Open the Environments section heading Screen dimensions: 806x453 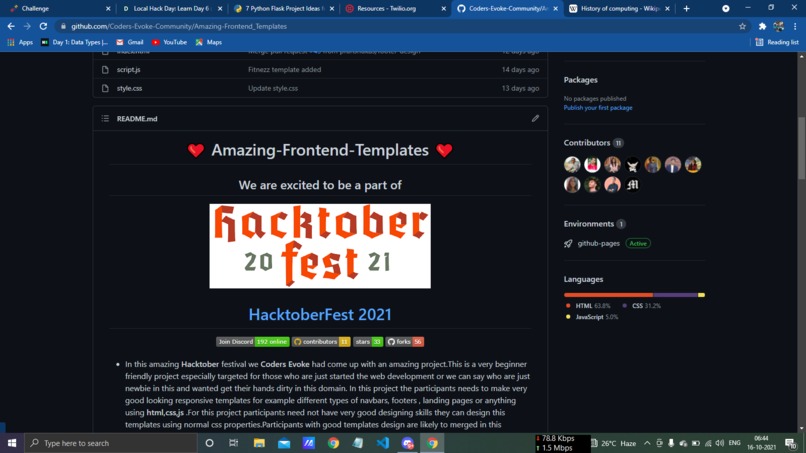tap(589, 224)
